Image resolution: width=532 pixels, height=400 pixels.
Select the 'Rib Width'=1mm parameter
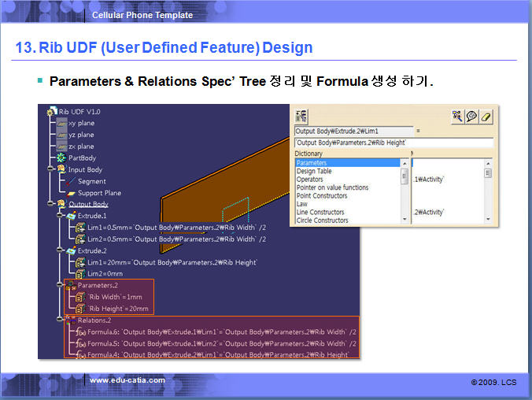click(x=116, y=297)
